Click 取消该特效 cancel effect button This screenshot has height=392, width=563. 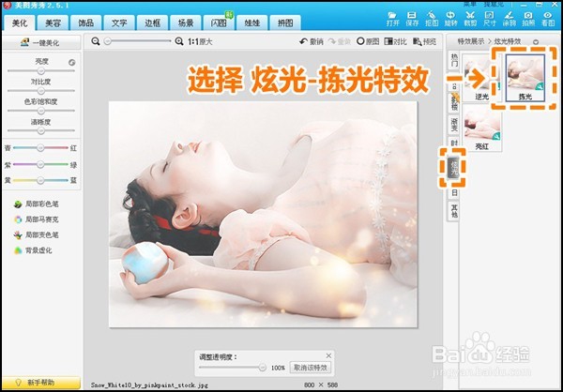(x=311, y=368)
